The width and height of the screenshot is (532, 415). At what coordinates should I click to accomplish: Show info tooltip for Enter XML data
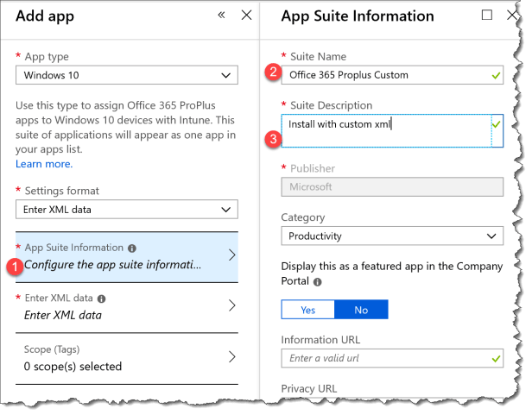[101, 299]
